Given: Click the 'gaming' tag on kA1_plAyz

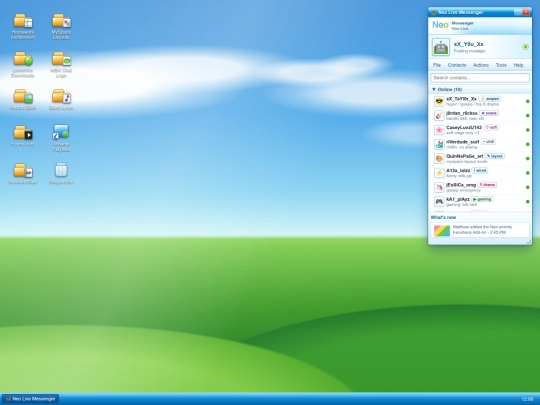Looking at the screenshot, I should tap(482, 199).
